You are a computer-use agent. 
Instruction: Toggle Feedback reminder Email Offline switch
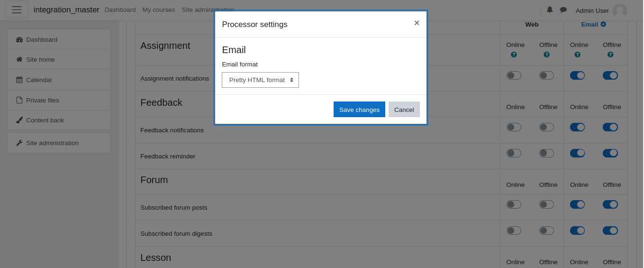click(610, 153)
